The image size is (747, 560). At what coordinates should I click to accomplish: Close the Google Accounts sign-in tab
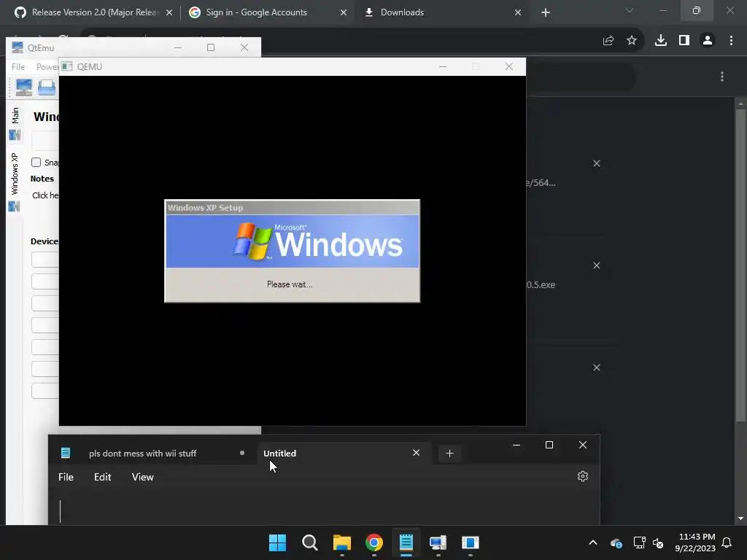[x=344, y=13]
